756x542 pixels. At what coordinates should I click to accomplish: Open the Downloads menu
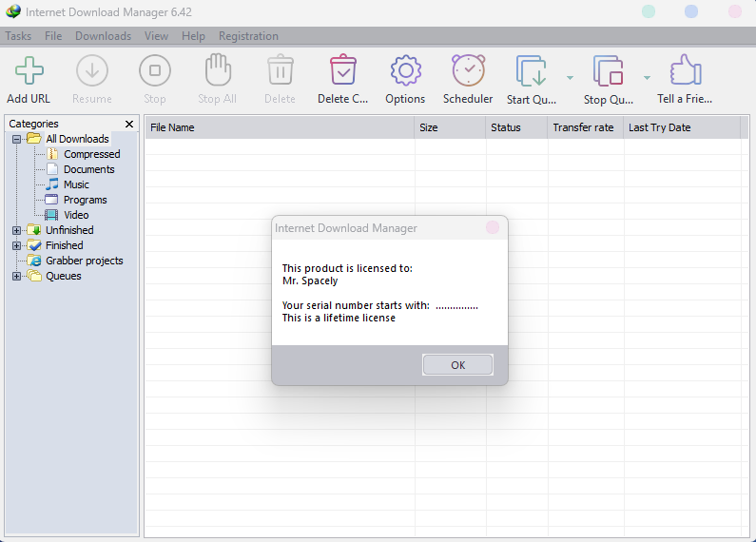[103, 36]
